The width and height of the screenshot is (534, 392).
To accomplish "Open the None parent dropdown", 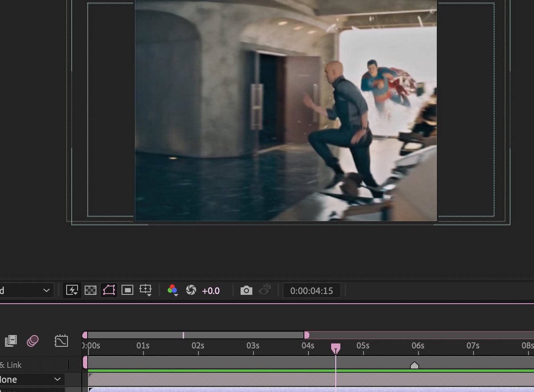I will tap(32, 380).
